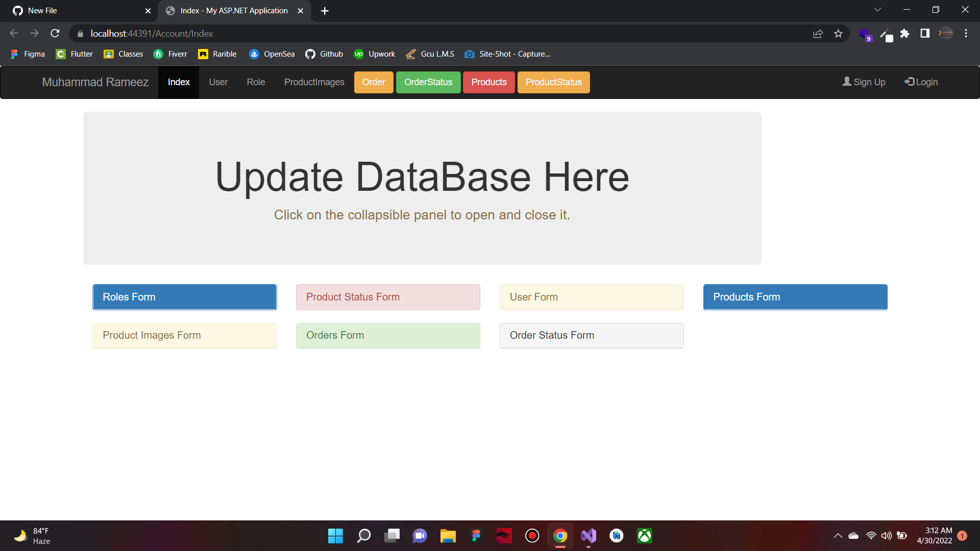The width and height of the screenshot is (980, 551).
Task: Open the Upwork bookmark
Action: (x=374, y=54)
